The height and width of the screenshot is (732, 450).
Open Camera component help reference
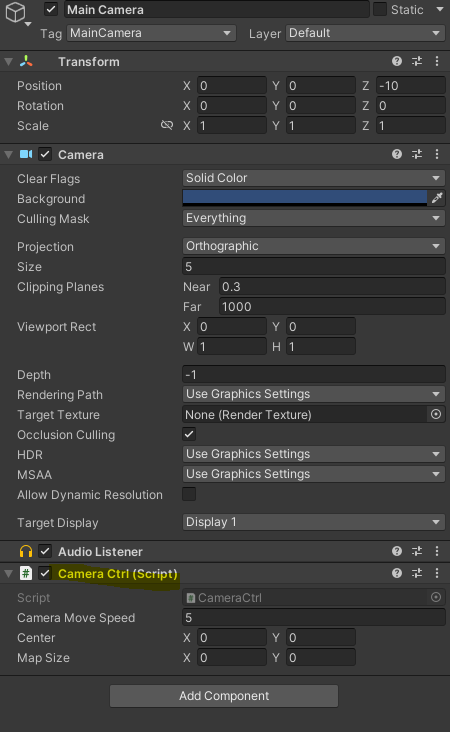[397, 154]
